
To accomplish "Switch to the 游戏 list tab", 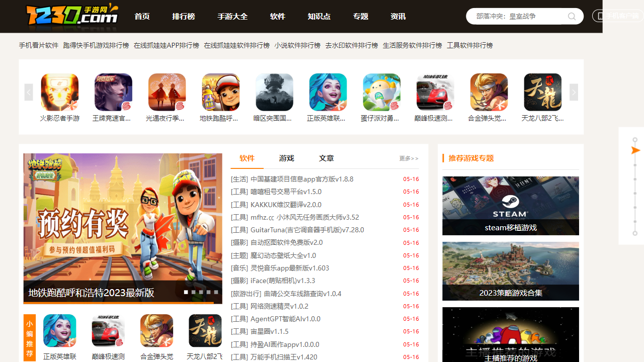I will click(287, 158).
